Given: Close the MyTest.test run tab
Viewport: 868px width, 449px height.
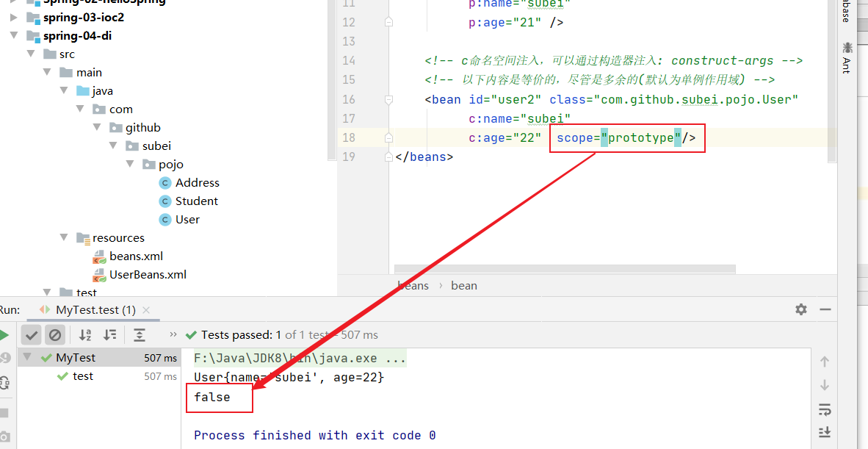Looking at the screenshot, I should pyautogui.click(x=146, y=310).
